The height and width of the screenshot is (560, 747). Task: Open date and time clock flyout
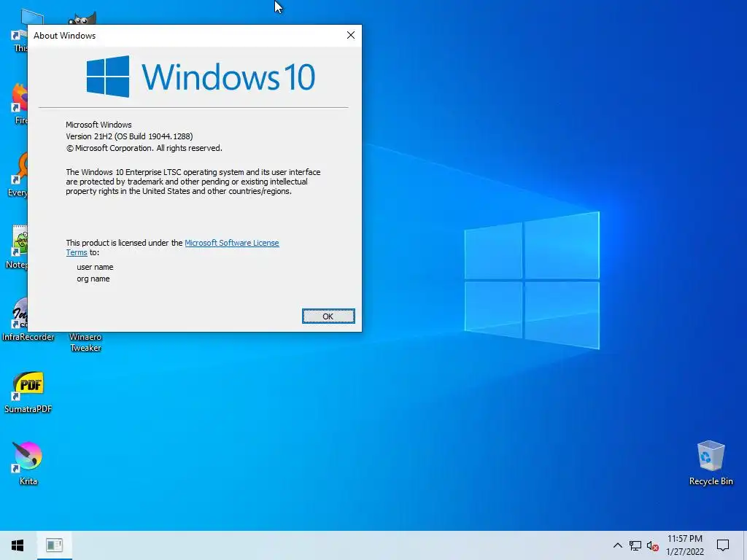click(x=685, y=545)
